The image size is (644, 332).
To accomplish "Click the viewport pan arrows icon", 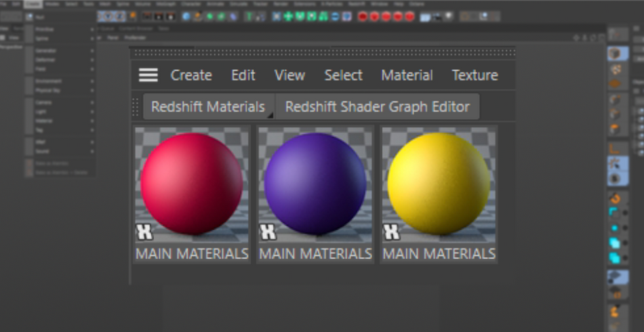I will pyautogui.click(x=577, y=37).
